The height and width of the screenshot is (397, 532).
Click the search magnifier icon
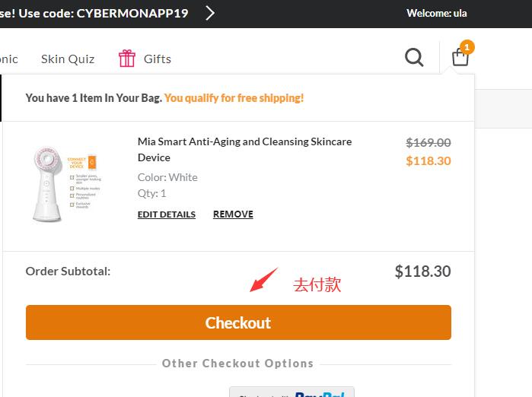coord(414,57)
